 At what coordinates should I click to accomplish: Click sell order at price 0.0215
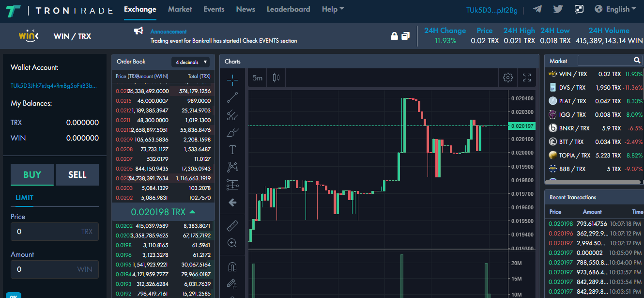point(163,101)
